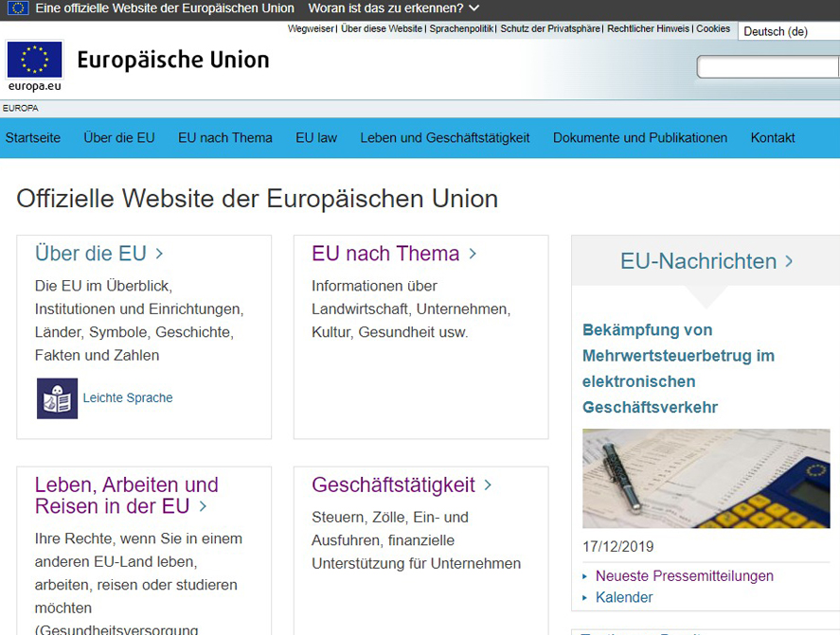Open Schutz der Privatsphäre link
The width and height of the screenshot is (840, 635).
pos(550,29)
